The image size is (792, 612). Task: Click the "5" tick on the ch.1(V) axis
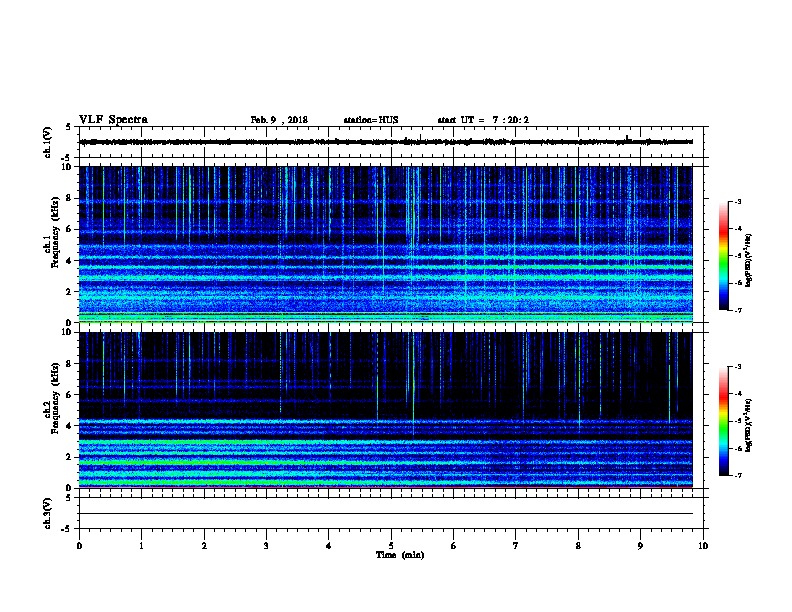click(68, 127)
